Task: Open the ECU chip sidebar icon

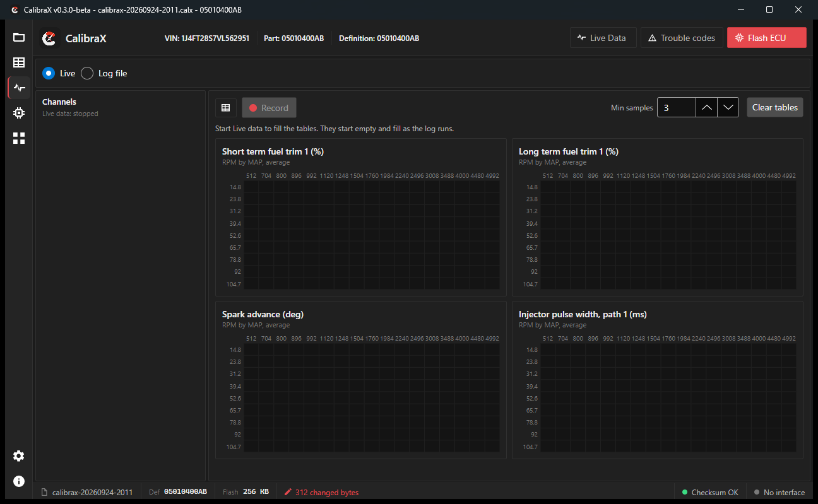Action: pos(19,113)
